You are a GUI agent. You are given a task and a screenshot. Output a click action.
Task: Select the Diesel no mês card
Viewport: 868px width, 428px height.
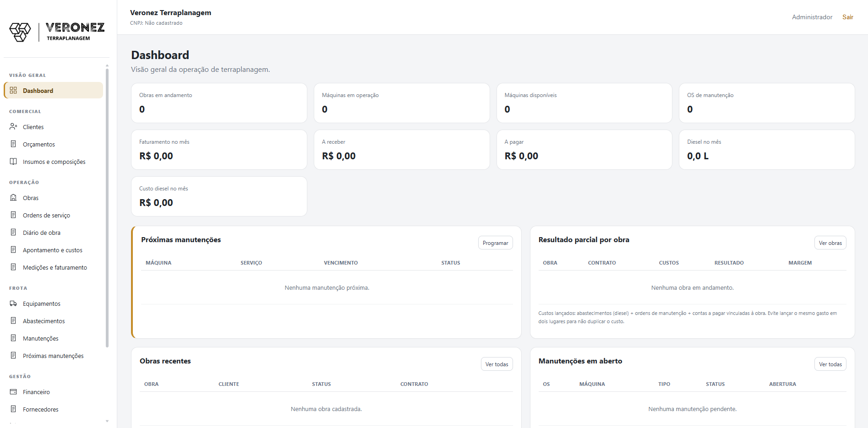[x=767, y=150]
